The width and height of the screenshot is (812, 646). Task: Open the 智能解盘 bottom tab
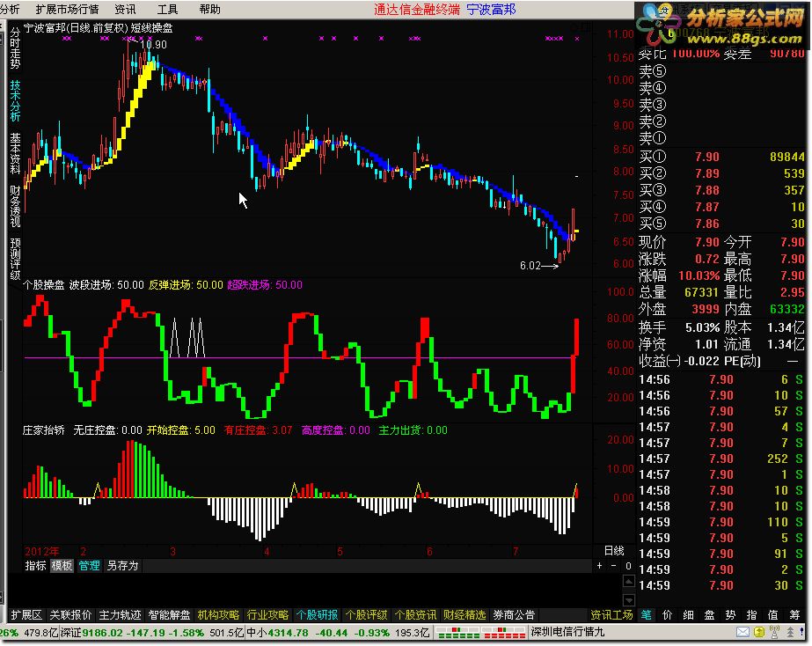(169, 615)
